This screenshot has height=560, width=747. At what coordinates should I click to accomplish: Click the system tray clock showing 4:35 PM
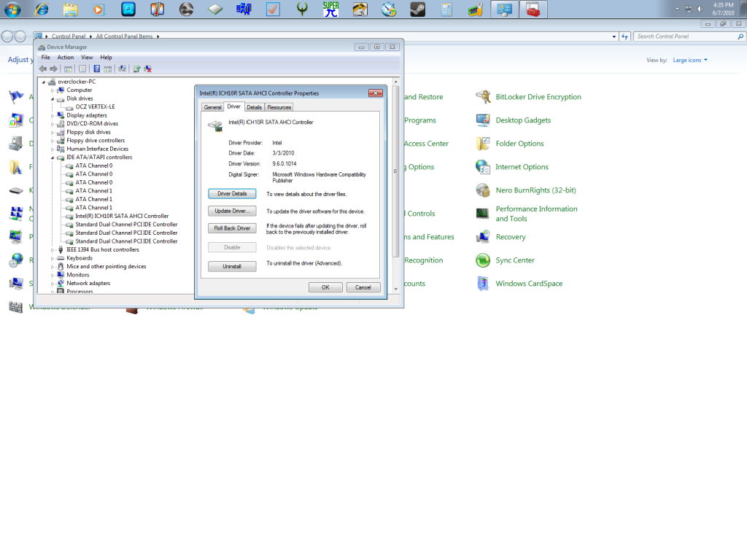[723, 9]
